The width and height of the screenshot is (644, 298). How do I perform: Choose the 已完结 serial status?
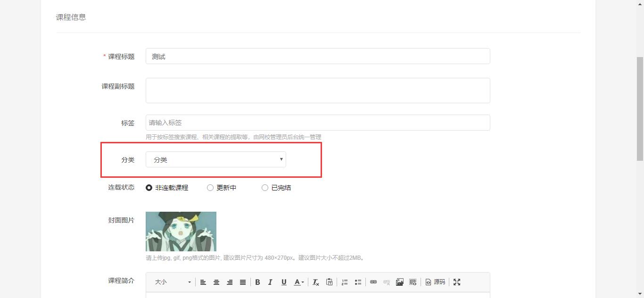tap(265, 188)
